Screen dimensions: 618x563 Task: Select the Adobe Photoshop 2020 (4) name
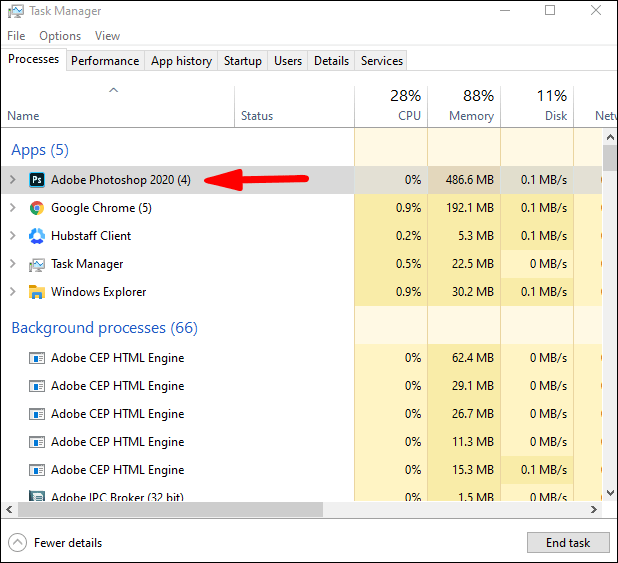tap(121, 180)
